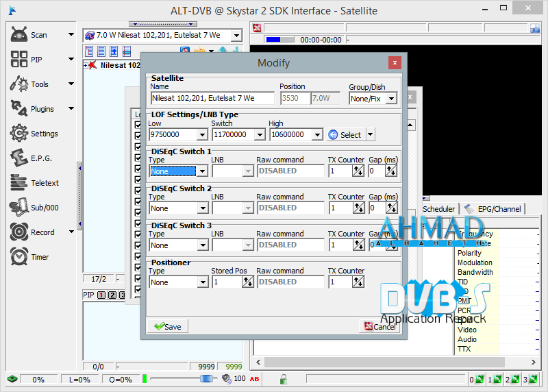
Task: Open the LOF Switch frequency dropdown
Action: tap(260, 134)
